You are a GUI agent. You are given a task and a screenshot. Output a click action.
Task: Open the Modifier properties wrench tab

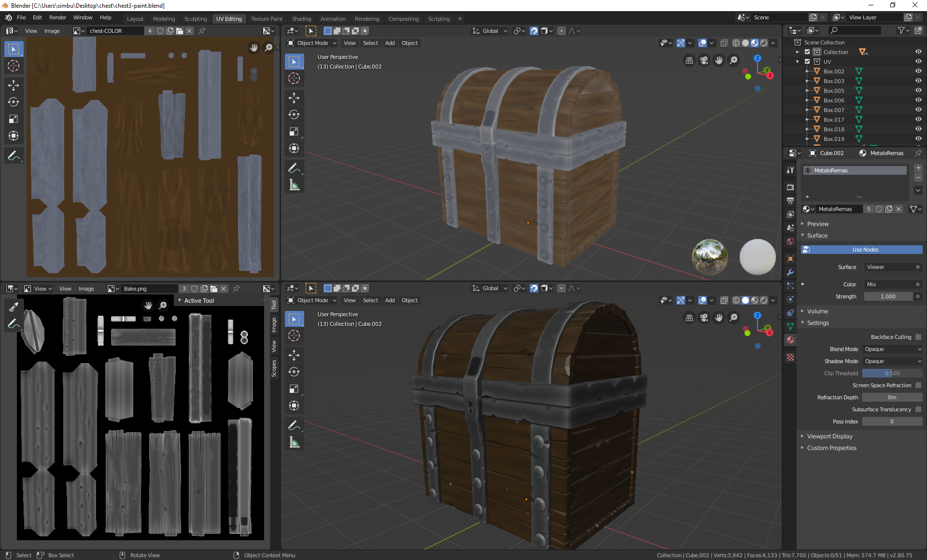point(790,272)
